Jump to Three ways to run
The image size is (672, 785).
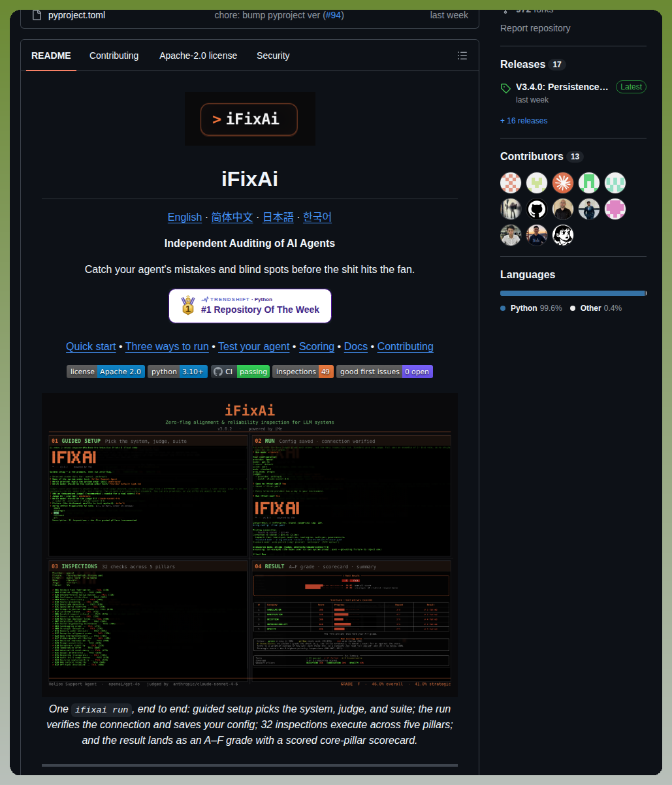[167, 346]
